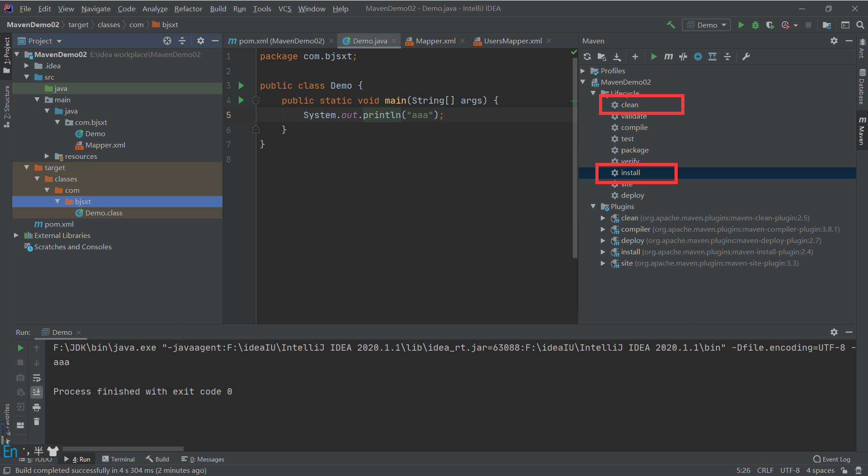The image size is (868, 476).
Task: Click the Search Everywhere magnifier
Action: click(x=860, y=25)
